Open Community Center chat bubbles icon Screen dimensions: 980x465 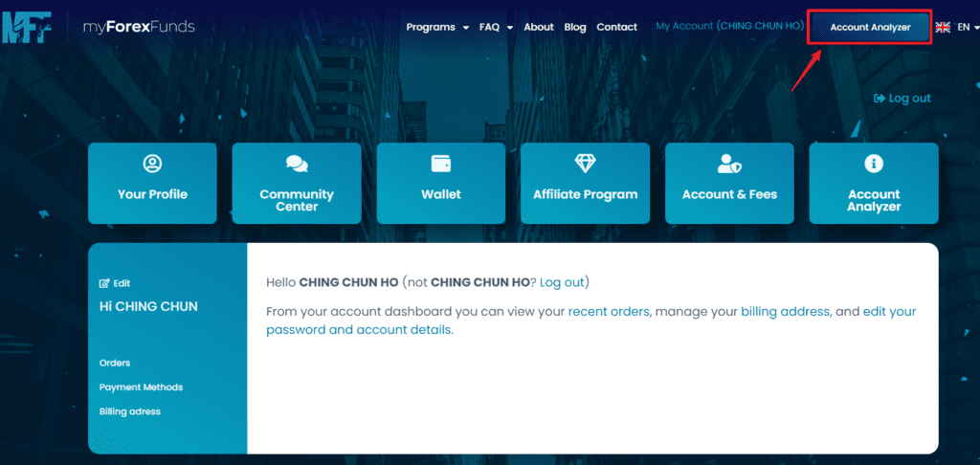pyautogui.click(x=297, y=165)
